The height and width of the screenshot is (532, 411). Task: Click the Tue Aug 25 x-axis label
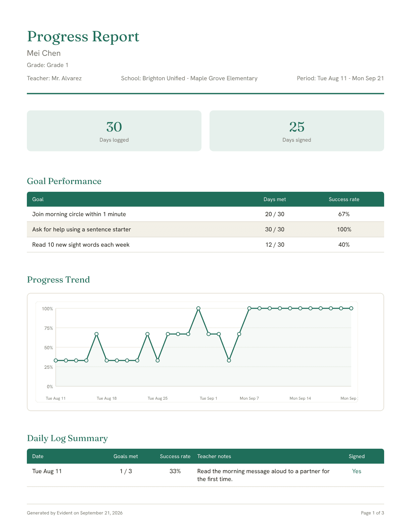157,398
